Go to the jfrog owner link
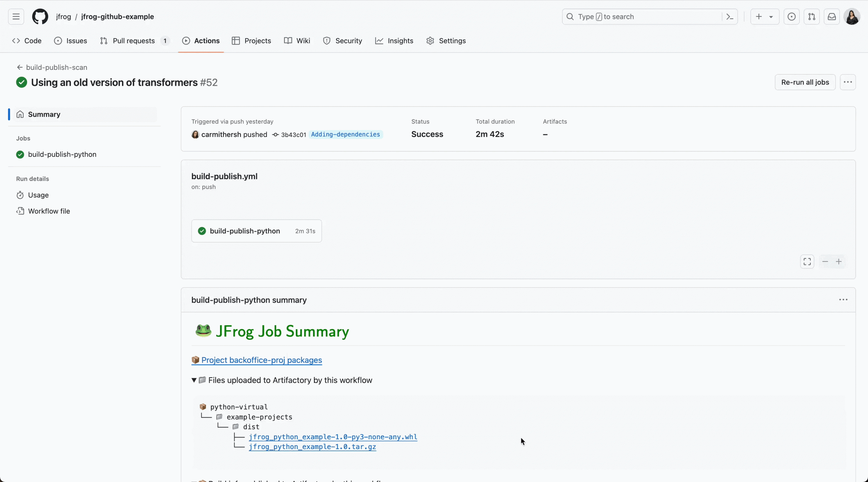Screen dimensions: 868x482 [x=63, y=17]
